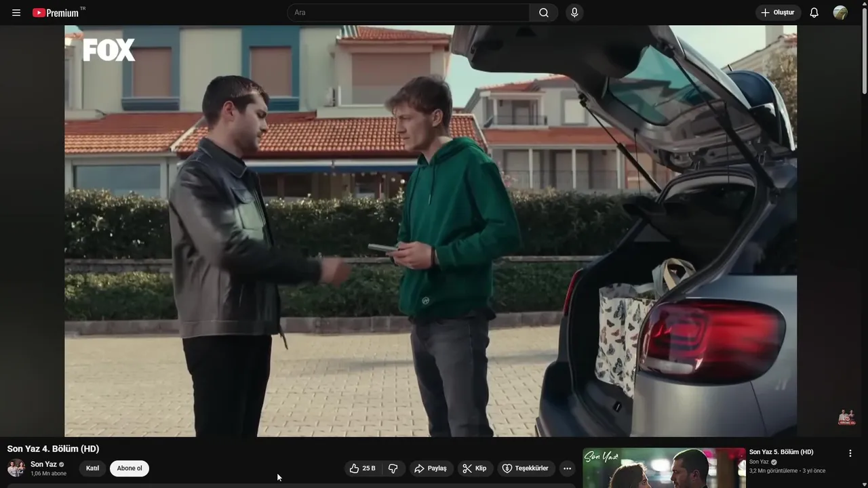Click the 1,06 Mn abone subscriber count
The image size is (868, 488).
[48, 474]
